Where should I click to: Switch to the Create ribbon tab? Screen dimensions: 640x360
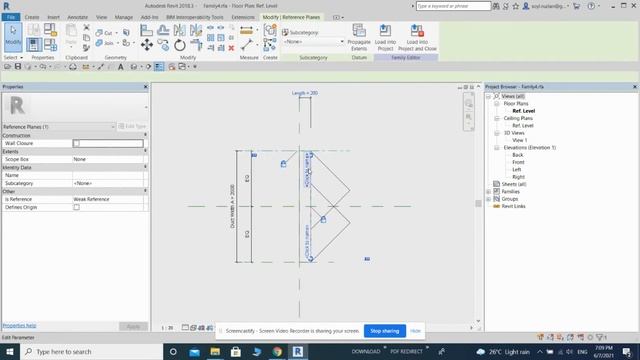point(32,17)
